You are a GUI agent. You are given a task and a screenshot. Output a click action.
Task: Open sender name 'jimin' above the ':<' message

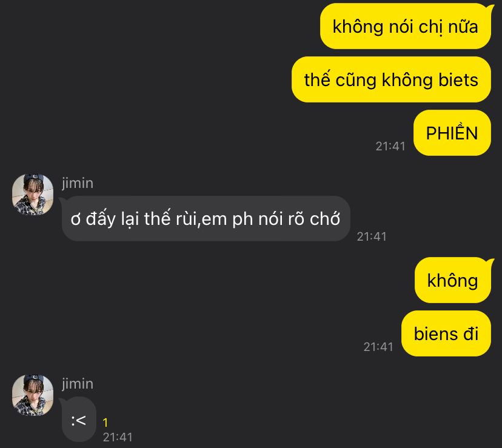[78, 384]
